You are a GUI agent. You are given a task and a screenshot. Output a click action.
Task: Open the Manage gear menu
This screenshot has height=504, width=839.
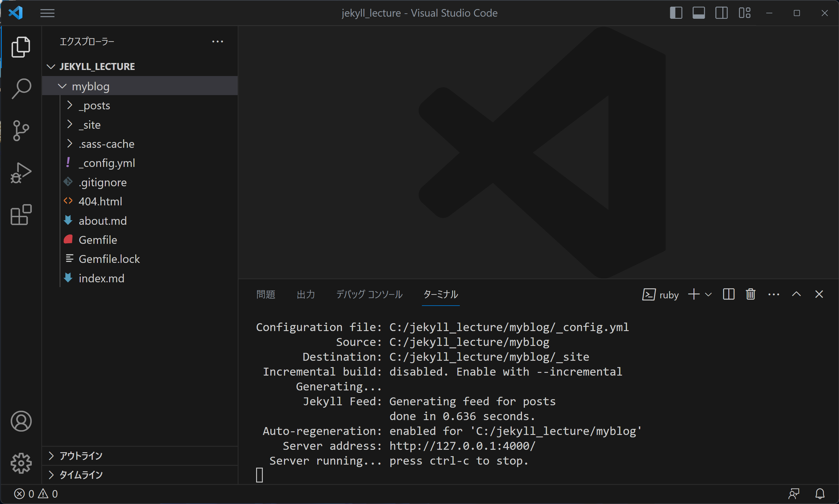[21, 463]
